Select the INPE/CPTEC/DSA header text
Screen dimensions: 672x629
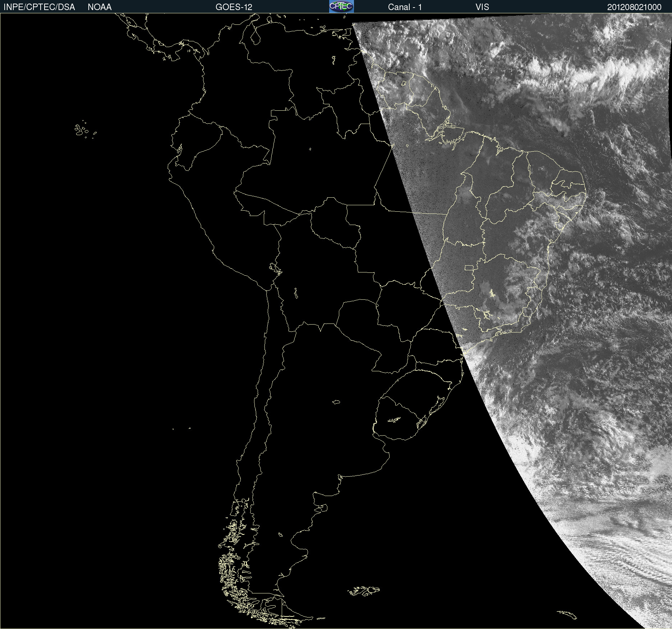[x=39, y=7]
